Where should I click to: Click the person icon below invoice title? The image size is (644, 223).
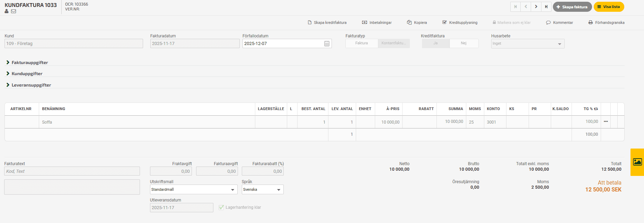point(7,11)
